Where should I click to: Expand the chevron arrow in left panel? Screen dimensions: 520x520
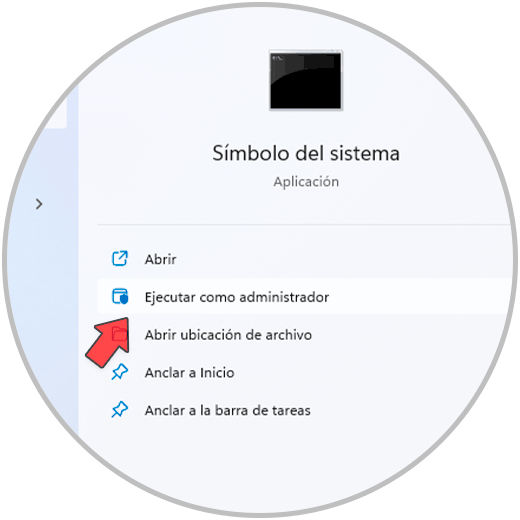click(x=39, y=204)
